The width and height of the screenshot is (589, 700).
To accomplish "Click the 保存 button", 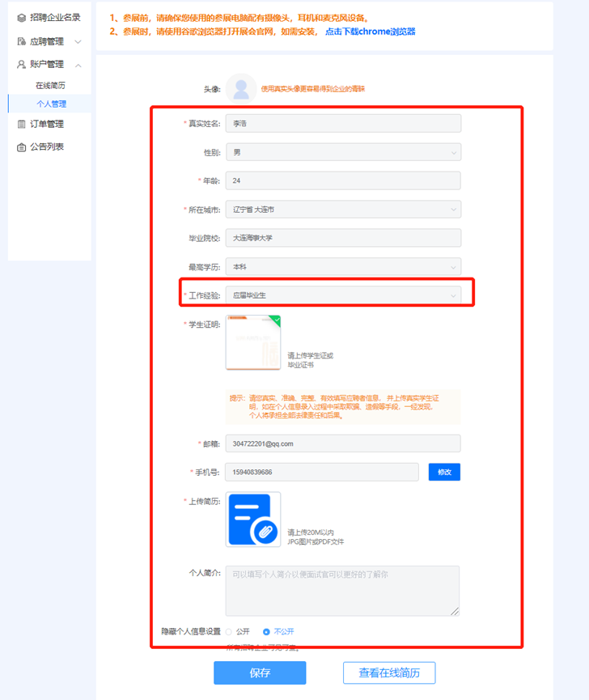I will click(260, 672).
